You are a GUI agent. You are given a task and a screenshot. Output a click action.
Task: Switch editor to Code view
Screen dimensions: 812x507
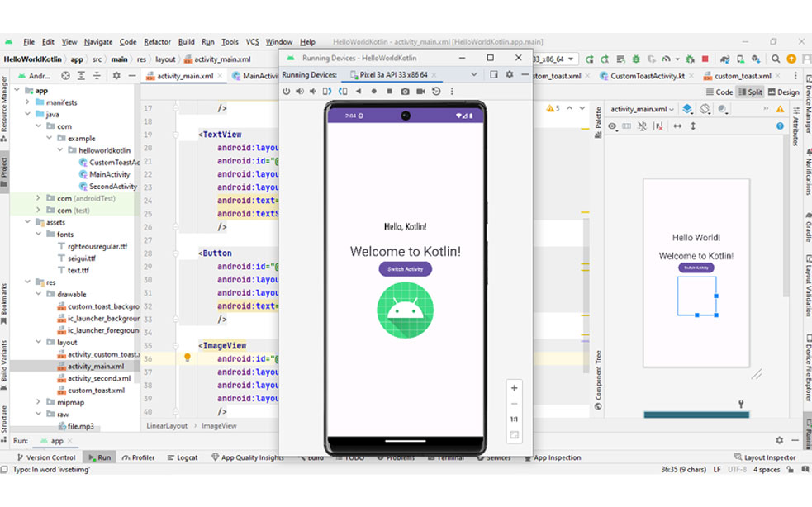[x=719, y=92]
